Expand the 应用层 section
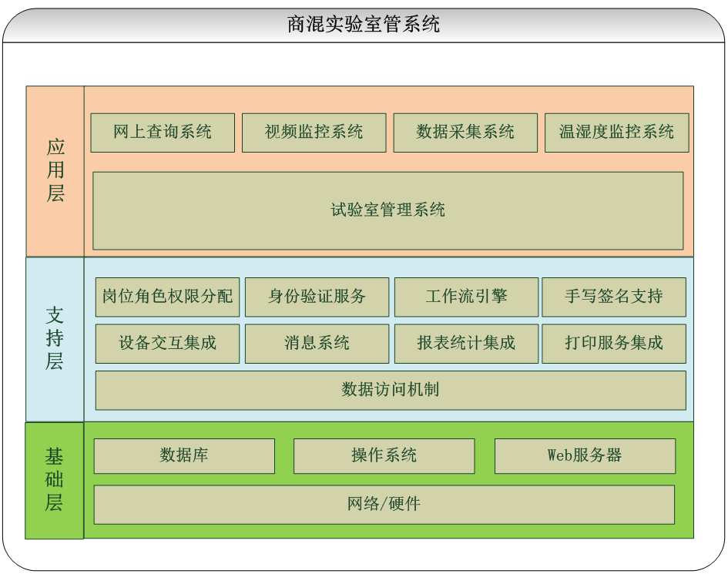Screen dimensions: 728x574 point(55,171)
